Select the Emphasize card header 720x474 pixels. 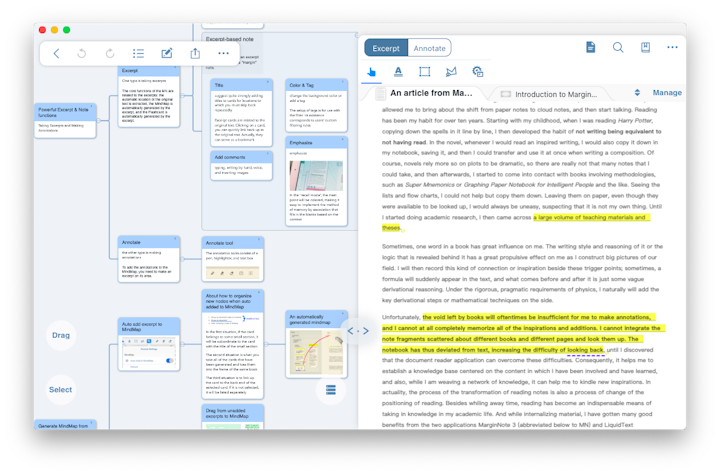[316, 143]
